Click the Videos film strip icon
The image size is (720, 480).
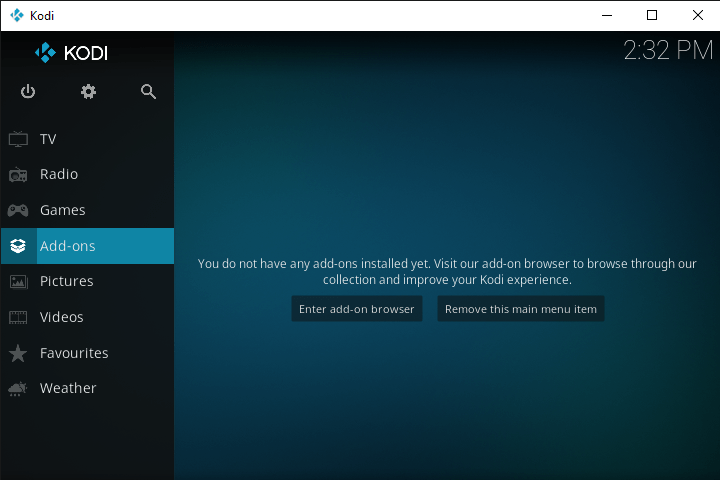click(18, 317)
